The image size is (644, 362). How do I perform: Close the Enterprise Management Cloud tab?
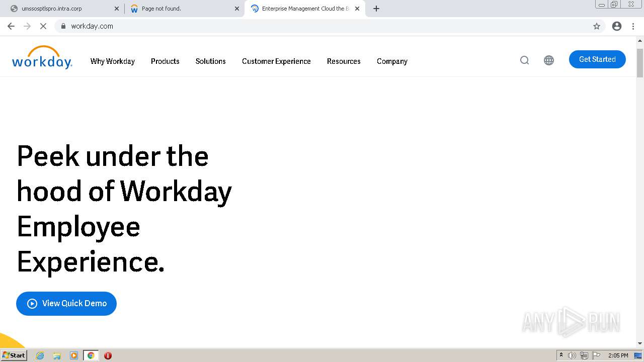pyautogui.click(x=357, y=9)
